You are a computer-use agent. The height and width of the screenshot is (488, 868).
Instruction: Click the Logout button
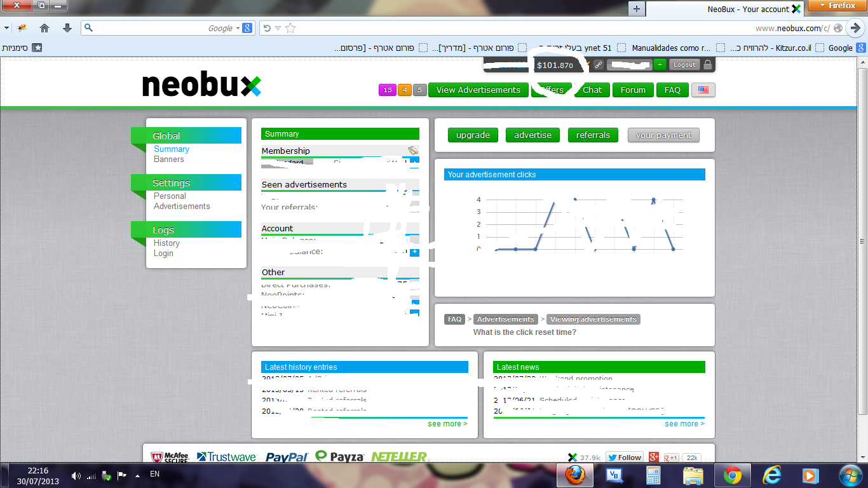coord(684,65)
